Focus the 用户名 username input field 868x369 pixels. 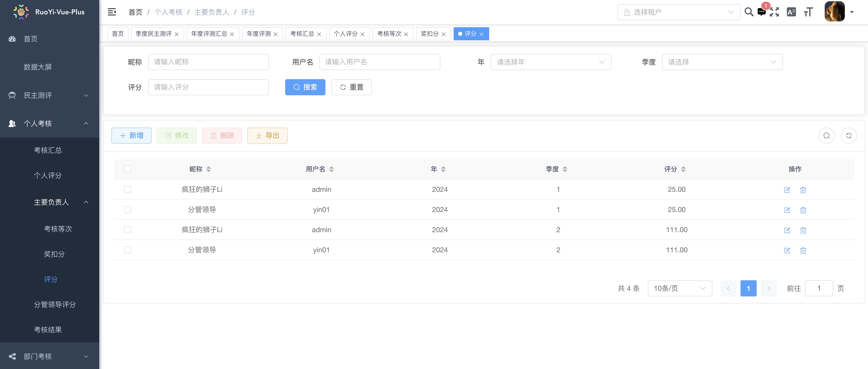(380, 62)
